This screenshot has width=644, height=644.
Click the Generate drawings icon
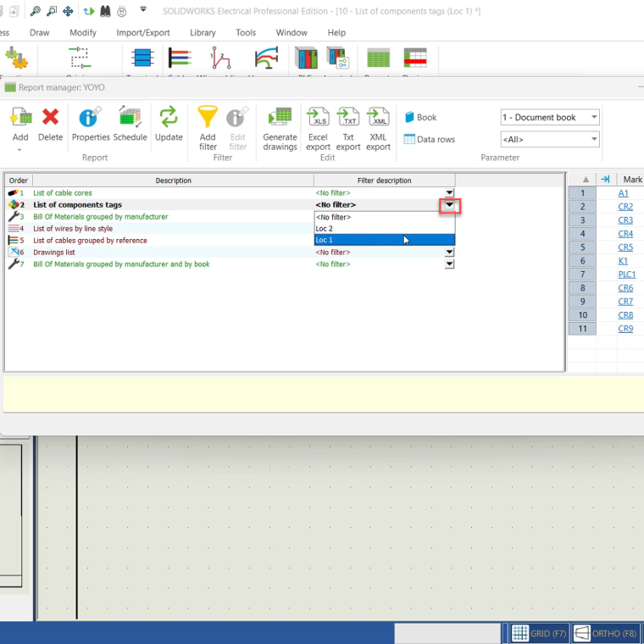[x=280, y=117]
